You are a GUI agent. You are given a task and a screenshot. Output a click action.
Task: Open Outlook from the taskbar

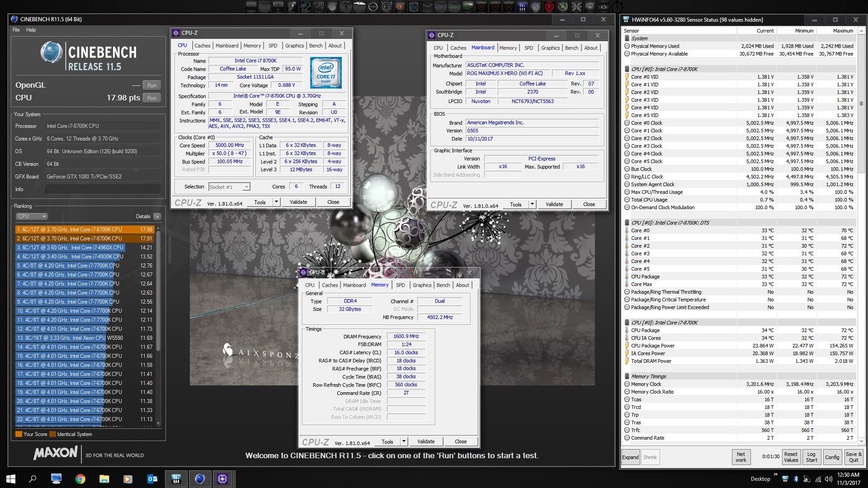pos(152,479)
